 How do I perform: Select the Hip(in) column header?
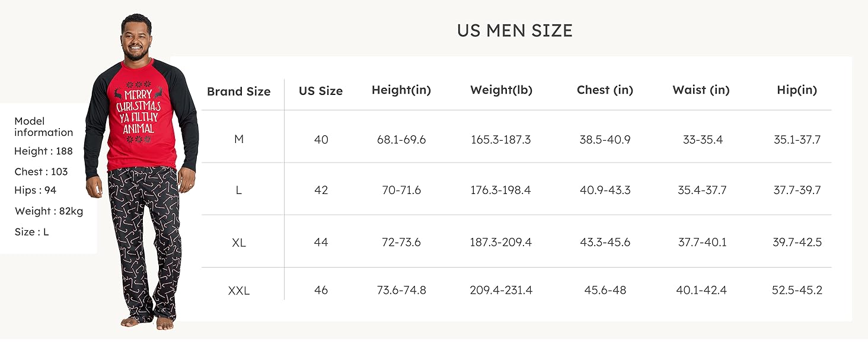[797, 90]
